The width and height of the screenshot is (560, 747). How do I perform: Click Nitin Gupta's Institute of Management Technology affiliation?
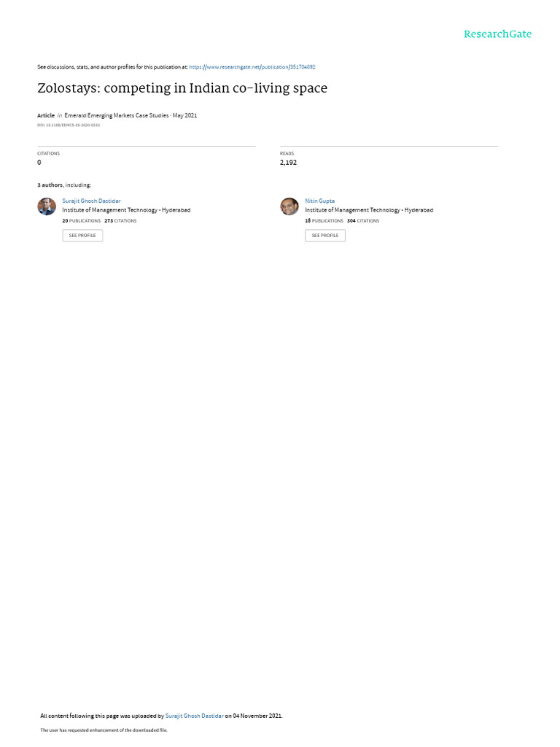pyautogui.click(x=369, y=210)
